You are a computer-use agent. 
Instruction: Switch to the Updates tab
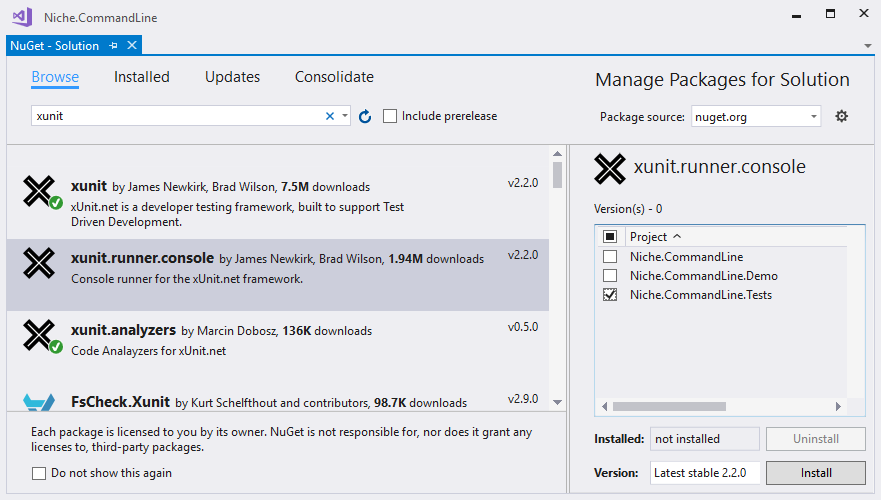point(232,77)
